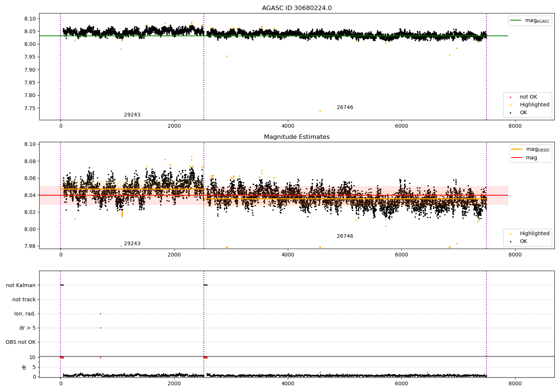Click the 8000 x-tick under the bottom plot
The height and width of the screenshot is (392, 560).
tap(515, 384)
